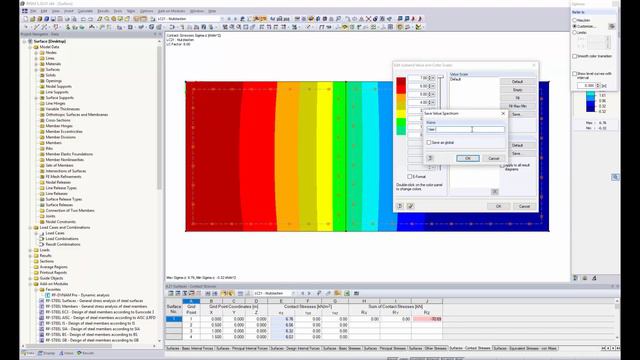The image size is (640, 360).
Task: Click the first icon under the results color panel
Action: tap(576, 278)
